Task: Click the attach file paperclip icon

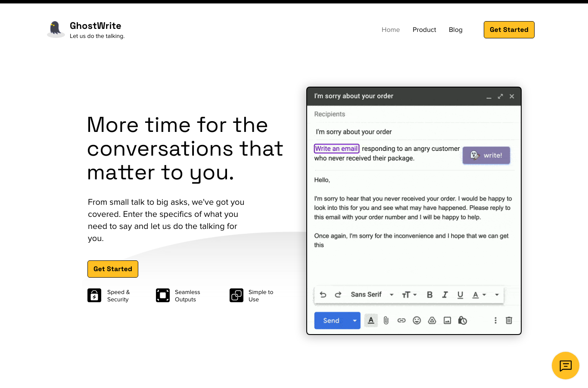Action: coord(386,320)
